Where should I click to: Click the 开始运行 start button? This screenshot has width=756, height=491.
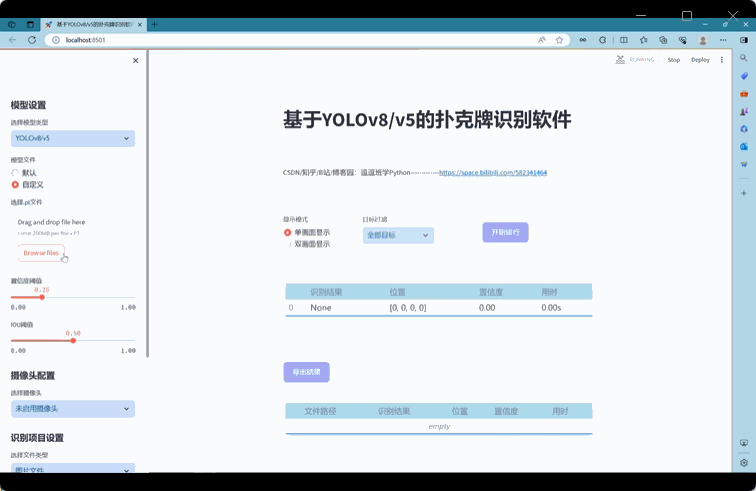point(505,232)
